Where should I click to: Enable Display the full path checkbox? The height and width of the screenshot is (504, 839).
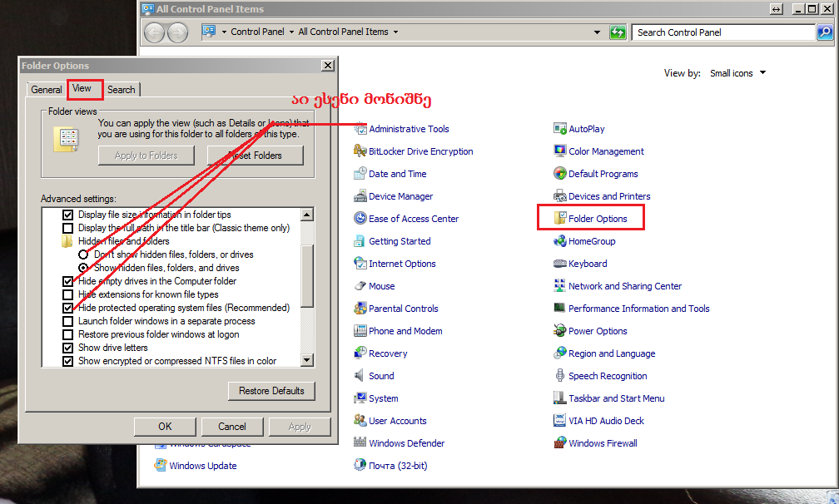67,228
